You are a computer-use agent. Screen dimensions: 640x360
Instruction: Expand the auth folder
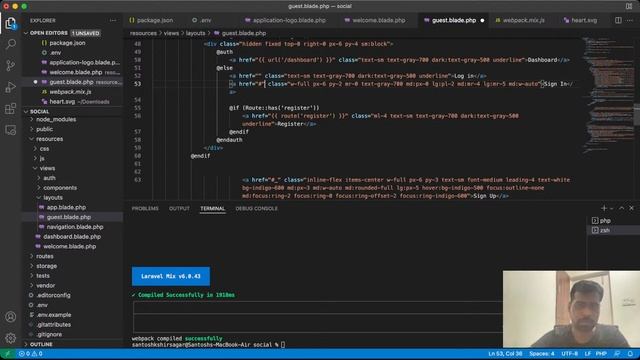(x=49, y=178)
